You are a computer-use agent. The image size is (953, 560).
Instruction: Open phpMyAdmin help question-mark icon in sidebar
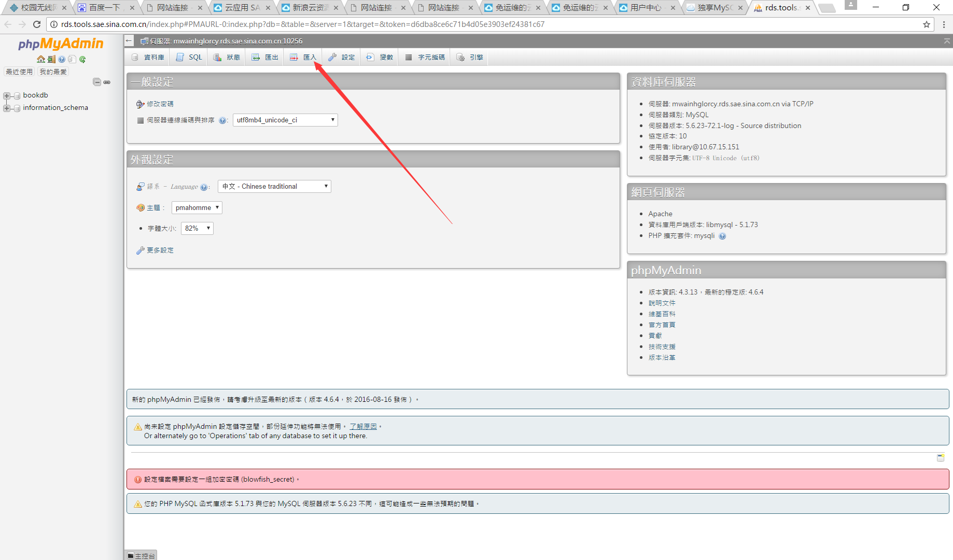tap(62, 59)
